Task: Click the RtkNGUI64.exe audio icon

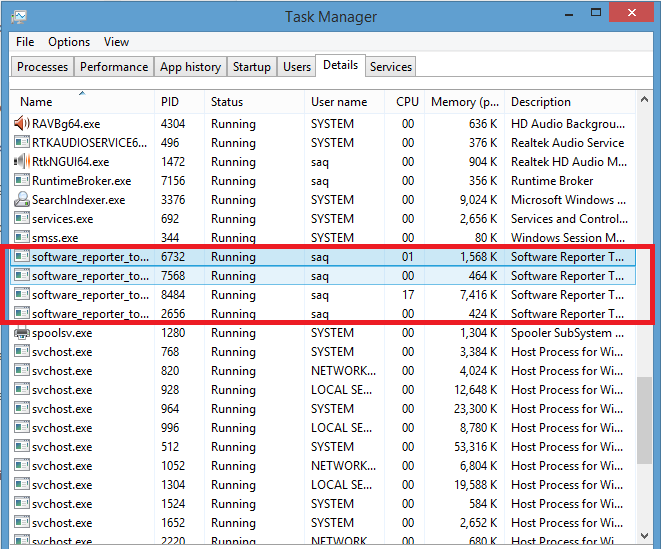Action: click(22, 162)
